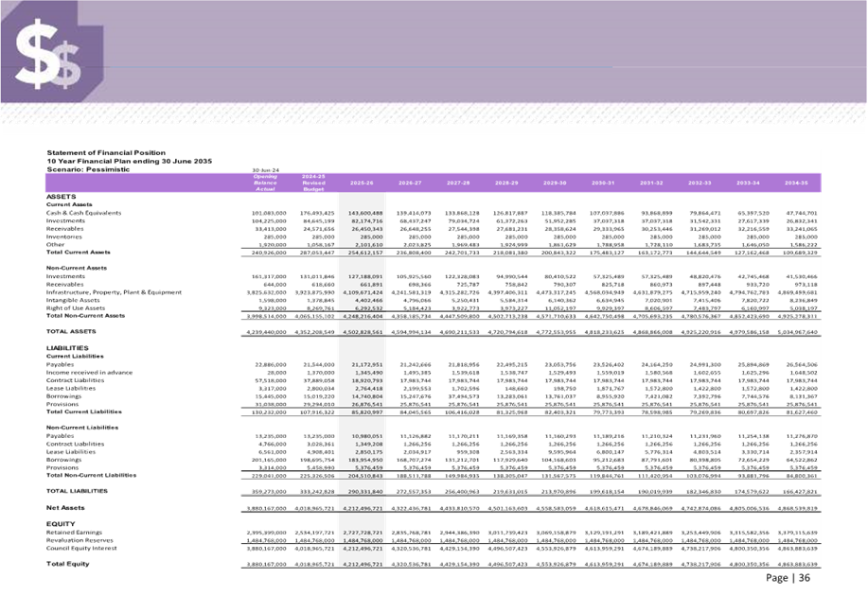This screenshot has height=613, width=868.
Task: Click the 2031-32 column header
Action: point(651,183)
